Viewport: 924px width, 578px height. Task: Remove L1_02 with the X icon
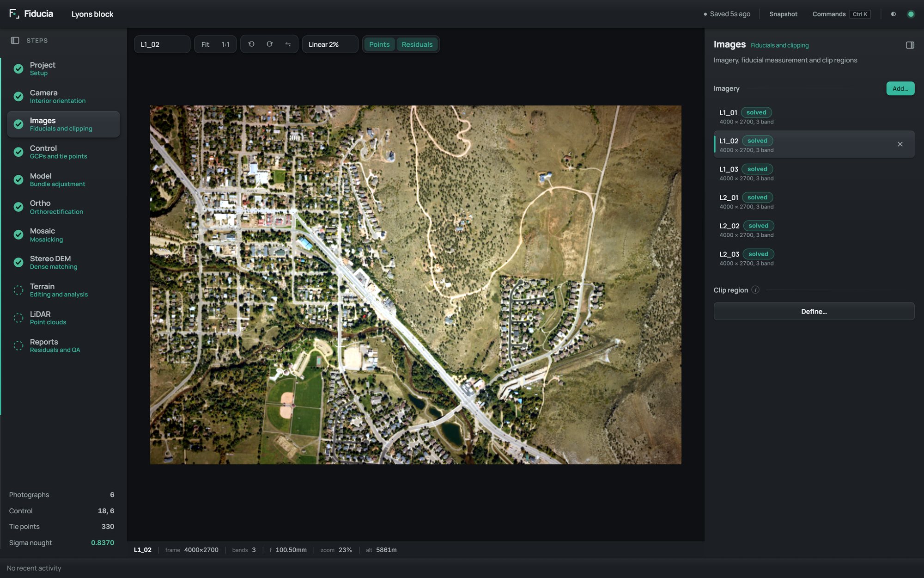click(900, 144)
